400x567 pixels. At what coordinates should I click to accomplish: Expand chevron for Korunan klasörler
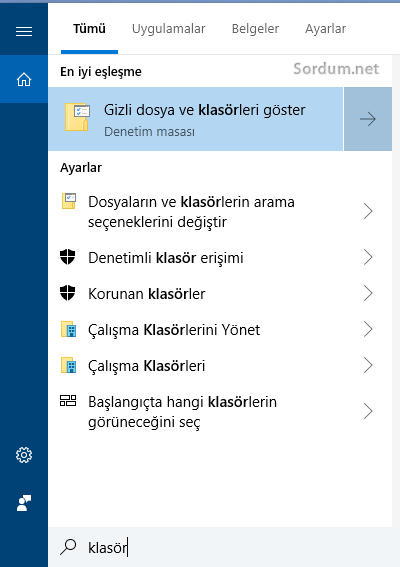(x=368, y=293)
